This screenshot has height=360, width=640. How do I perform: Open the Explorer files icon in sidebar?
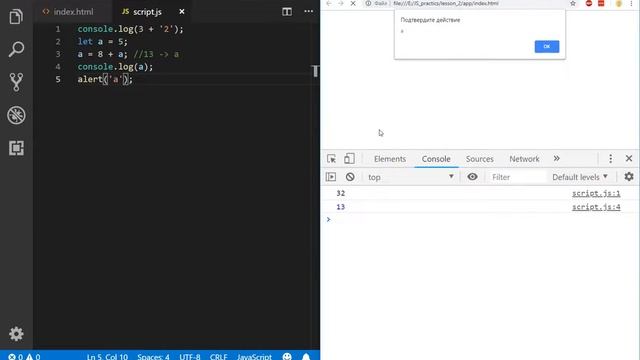16,17
